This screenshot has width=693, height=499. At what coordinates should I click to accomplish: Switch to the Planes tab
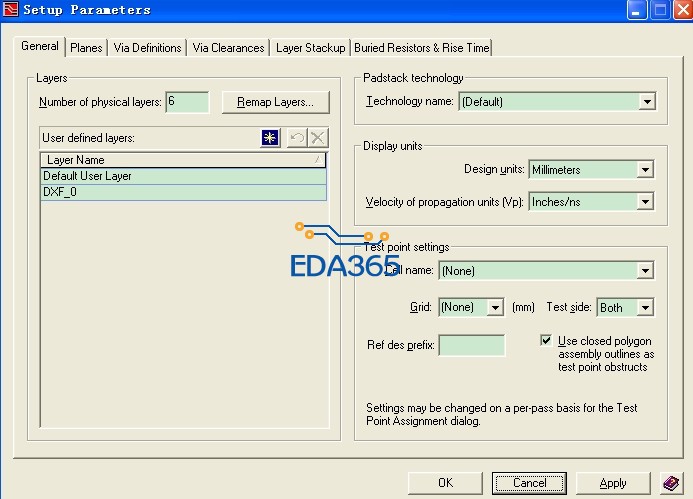click(86, 48)
